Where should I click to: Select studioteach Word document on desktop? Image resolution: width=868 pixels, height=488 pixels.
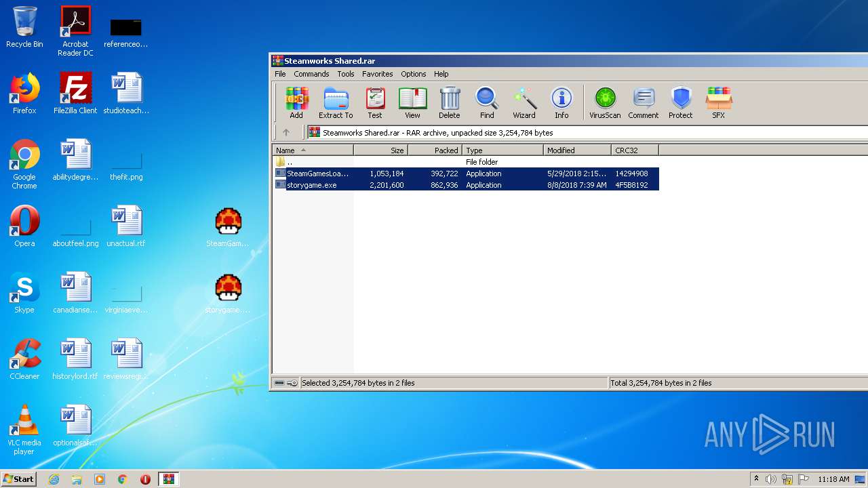[126, 94]
